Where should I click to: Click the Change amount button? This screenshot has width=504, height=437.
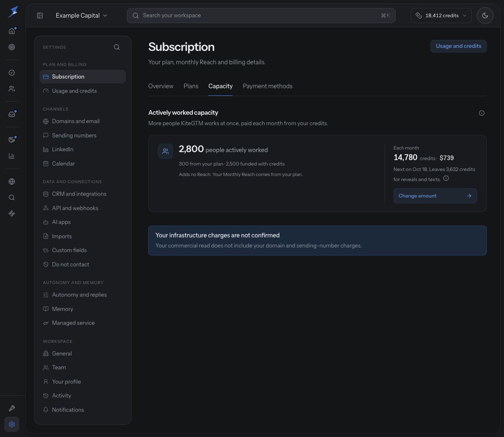pos(435,196)
